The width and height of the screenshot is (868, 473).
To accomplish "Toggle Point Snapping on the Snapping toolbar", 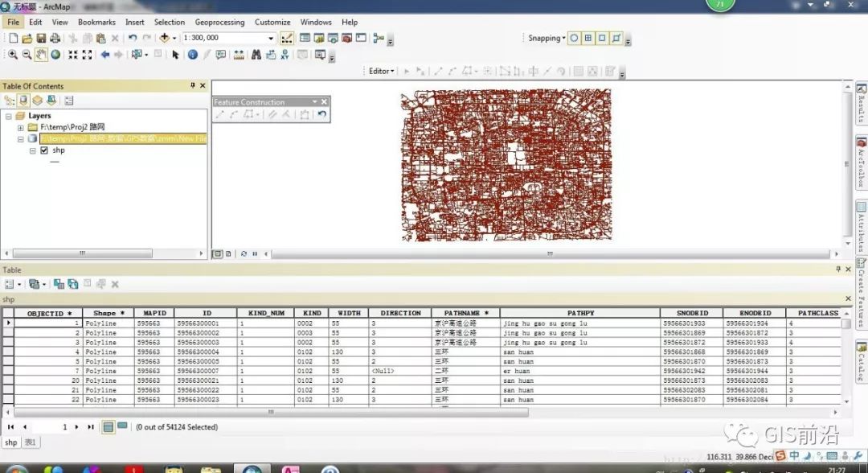I will [574, 39].
